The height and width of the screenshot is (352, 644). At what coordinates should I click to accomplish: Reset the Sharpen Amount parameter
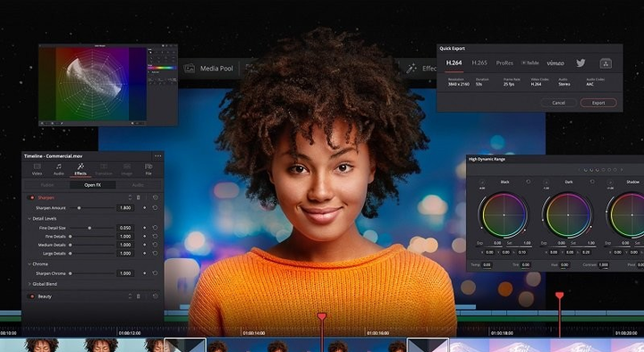(155, 207)
